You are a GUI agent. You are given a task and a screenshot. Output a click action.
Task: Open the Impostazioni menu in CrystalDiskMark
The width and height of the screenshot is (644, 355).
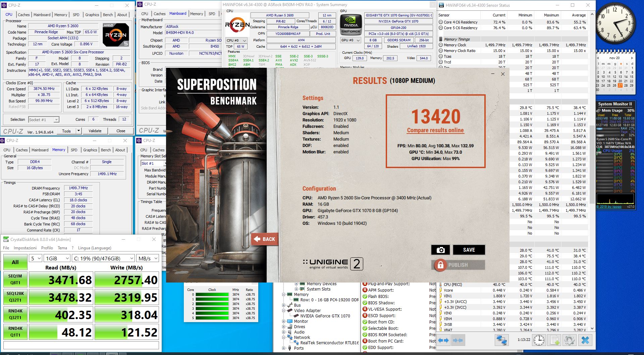pyautogui.click(x=25, y=248)
